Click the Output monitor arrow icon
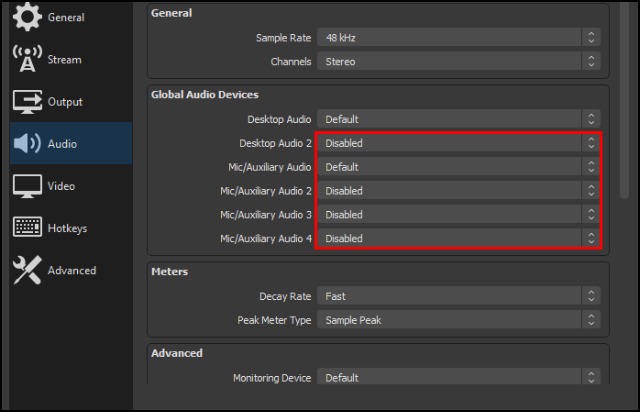The height and width of the screenshot is (412, 640). (x=27, y=101)
